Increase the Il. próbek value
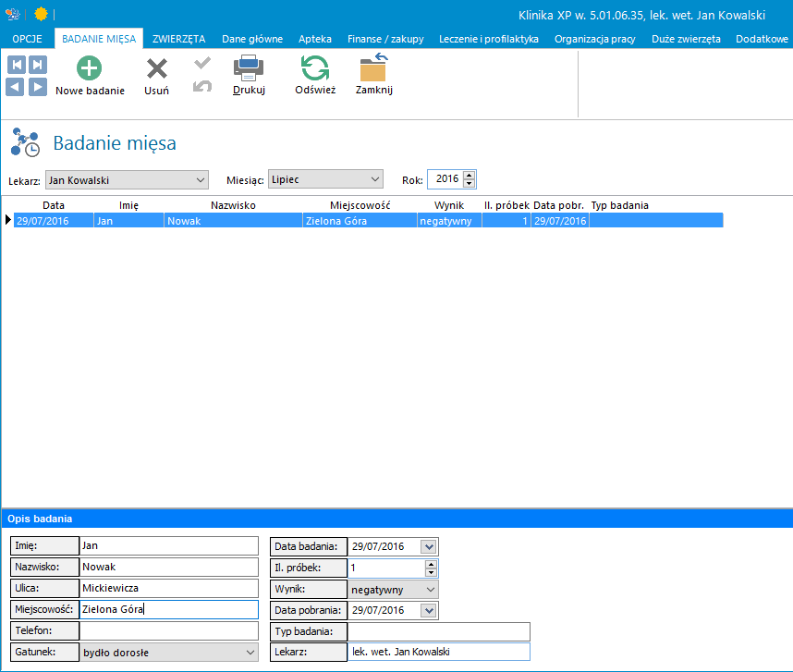 [x=431, y=564]
